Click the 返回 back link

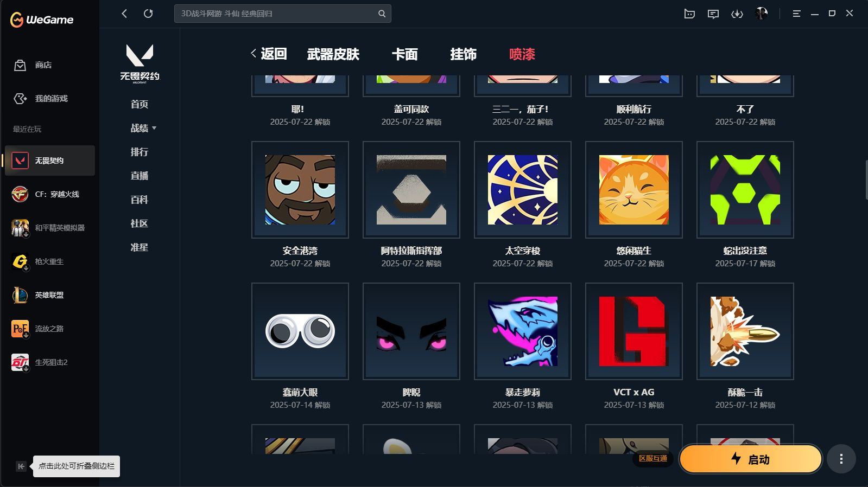point(269,54)
